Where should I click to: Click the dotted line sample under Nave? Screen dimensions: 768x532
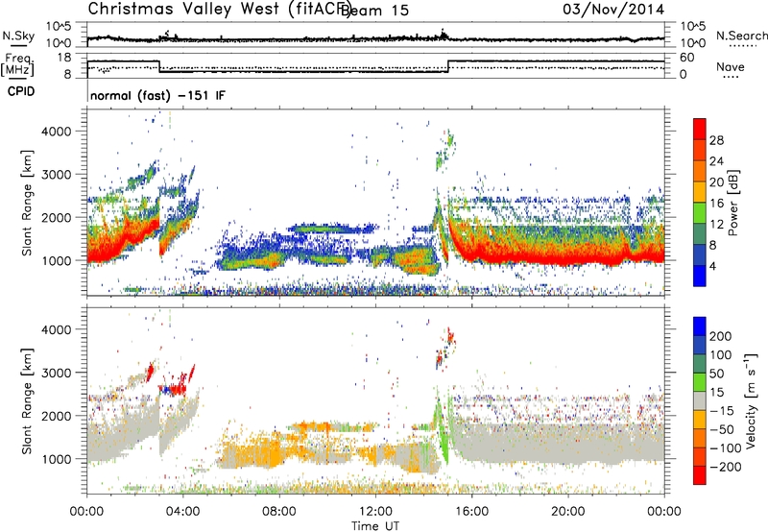tap(731, 78)
